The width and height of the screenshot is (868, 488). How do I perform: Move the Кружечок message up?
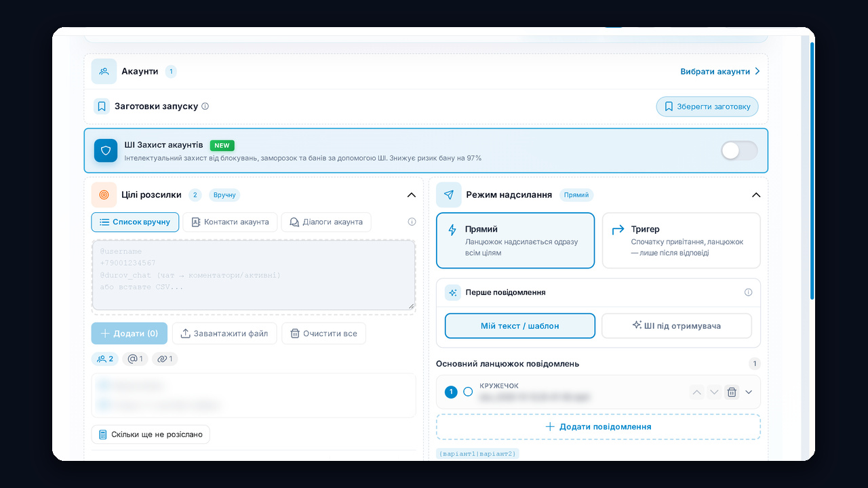696,392
